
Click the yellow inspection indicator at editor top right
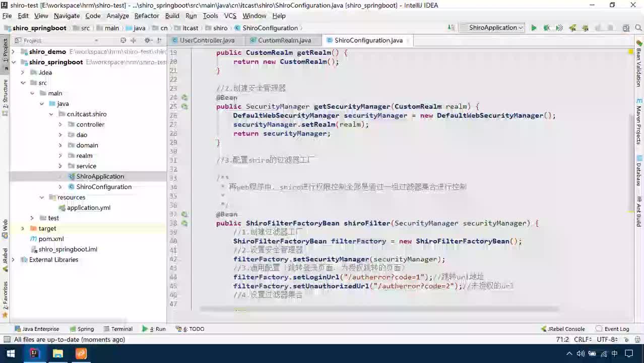pyautogui.click(x=630, y=51)
